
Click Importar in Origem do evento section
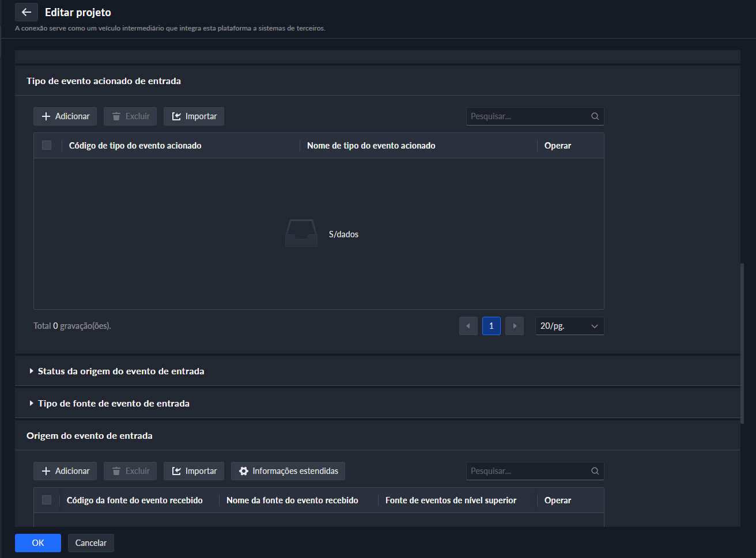(x=194, y=471)
